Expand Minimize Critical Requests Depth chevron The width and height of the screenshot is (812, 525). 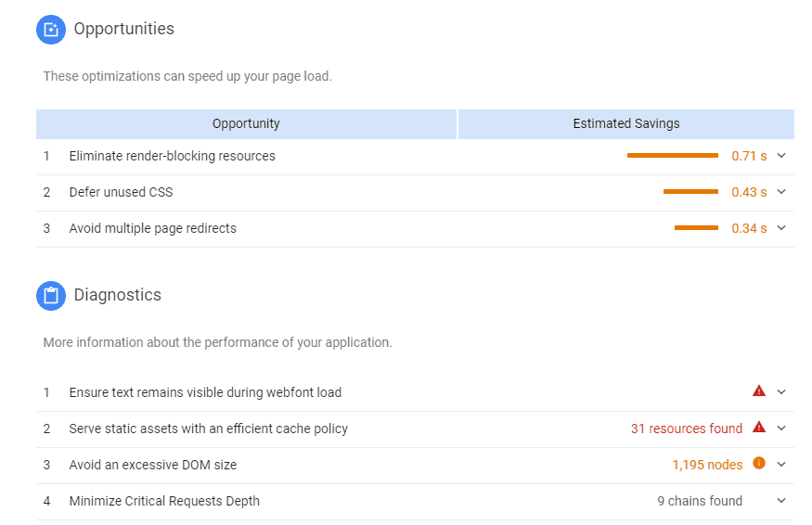pyautogui.click(x=781, y=501)
